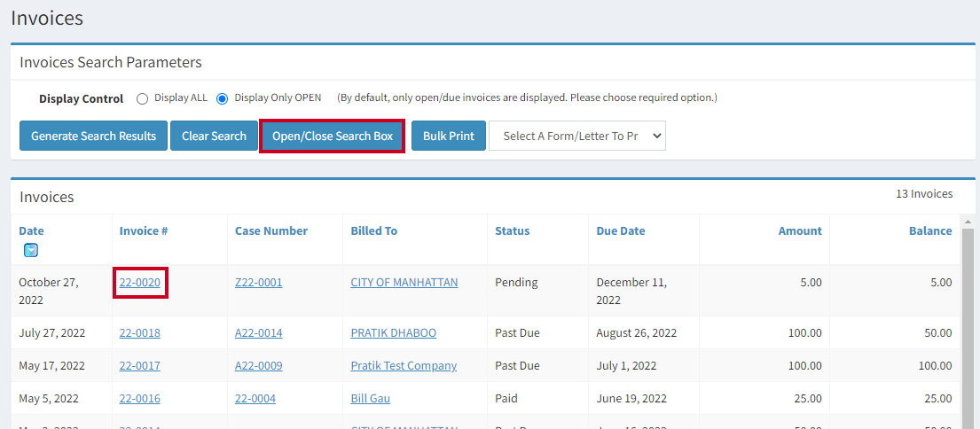Click the Clear Search button
The width and height of the screenshot is (980, 429).
click(214, 136)
